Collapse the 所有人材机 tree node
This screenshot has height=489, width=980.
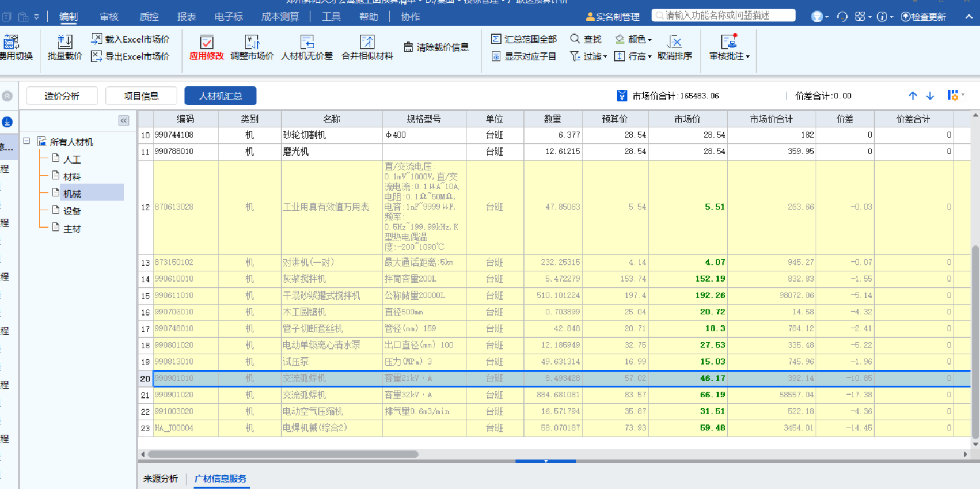click(26, 141)
